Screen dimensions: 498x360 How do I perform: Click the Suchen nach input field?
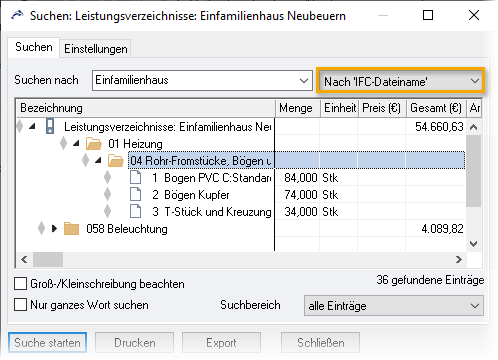point(202,80)
